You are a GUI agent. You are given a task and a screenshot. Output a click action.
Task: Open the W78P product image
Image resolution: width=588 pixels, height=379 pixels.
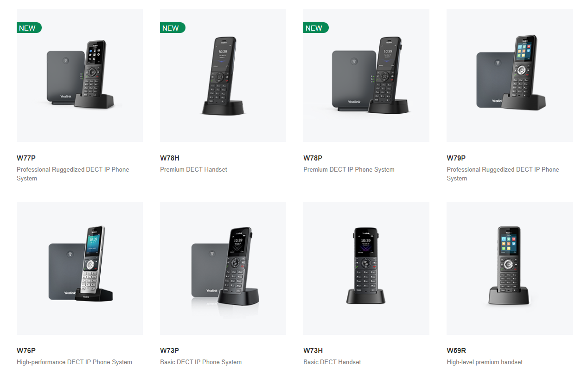pos(366,76)
